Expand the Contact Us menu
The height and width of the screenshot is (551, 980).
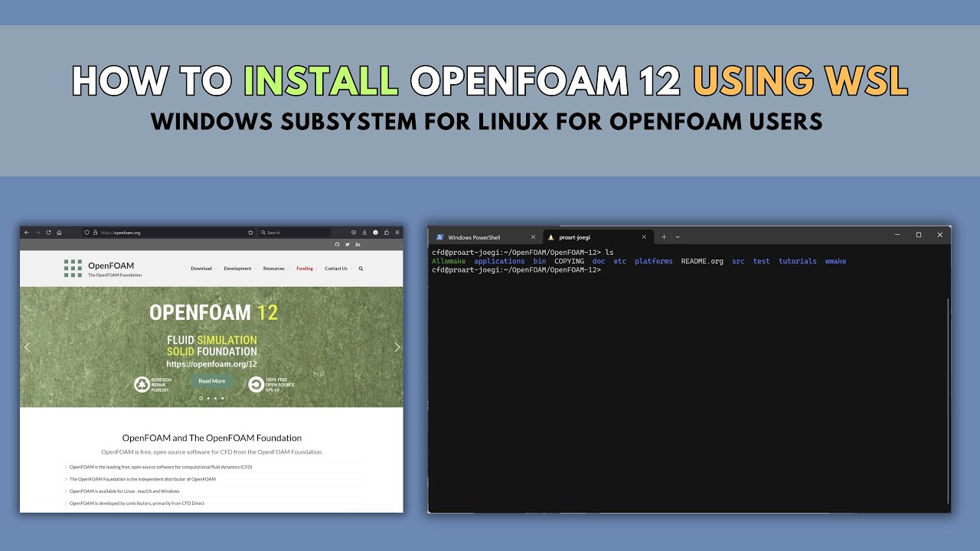tap(338, 269)
